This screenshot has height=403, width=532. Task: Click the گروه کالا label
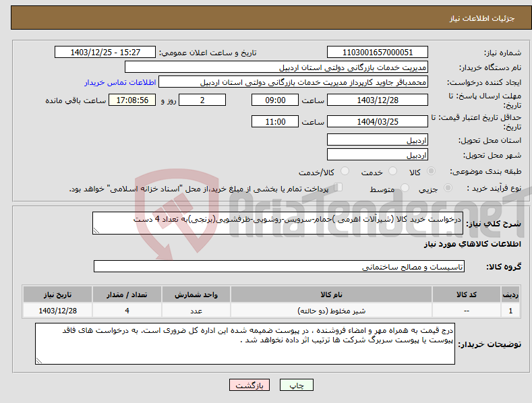(x=504, y=267)
